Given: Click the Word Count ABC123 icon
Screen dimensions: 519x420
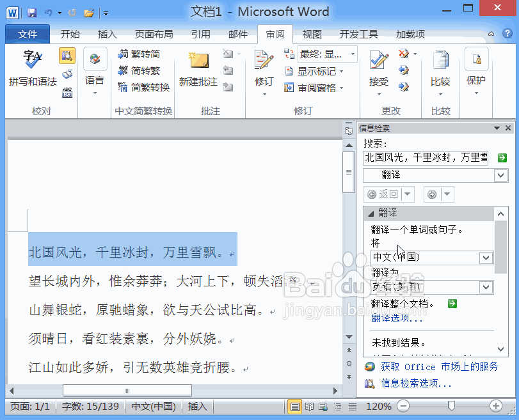Looking at the screenshot, I should point(67,93).
